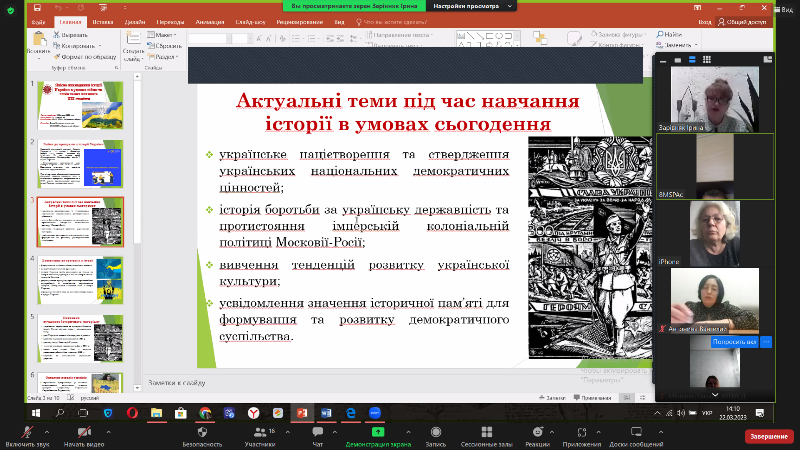The height and width of the screenshot is (450, 800).
Task: Click Демонстрация экрана share screen button
Action: click(378, 437)
